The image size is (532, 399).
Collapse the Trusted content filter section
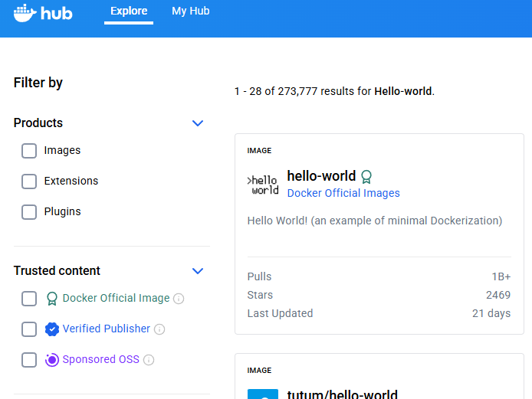198,271
